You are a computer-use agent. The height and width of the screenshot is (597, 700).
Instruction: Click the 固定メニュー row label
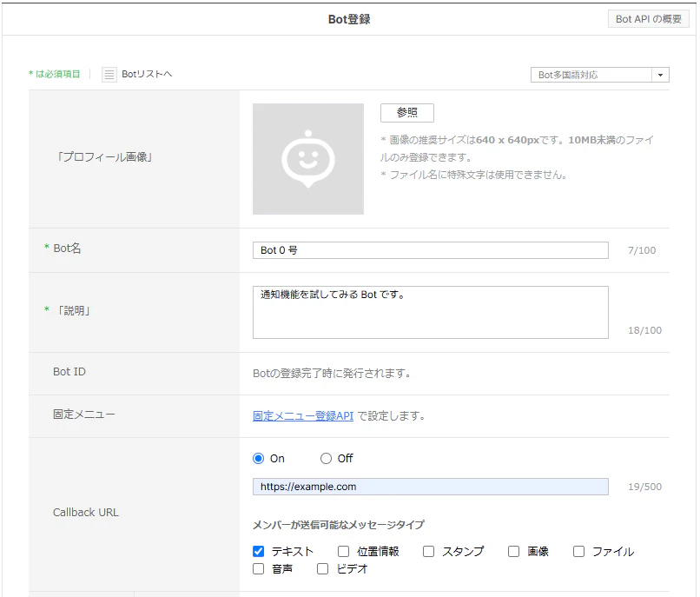pyautogui.click(x=84, y=415)
